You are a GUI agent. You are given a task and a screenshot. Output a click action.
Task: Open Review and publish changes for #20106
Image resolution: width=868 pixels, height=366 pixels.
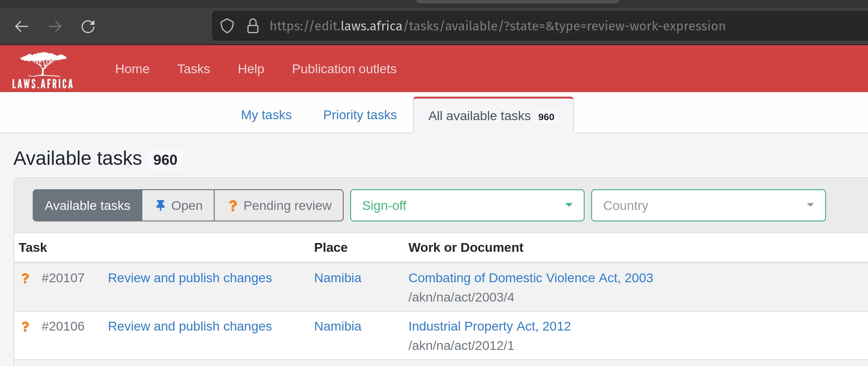click(x=190, y=326)
